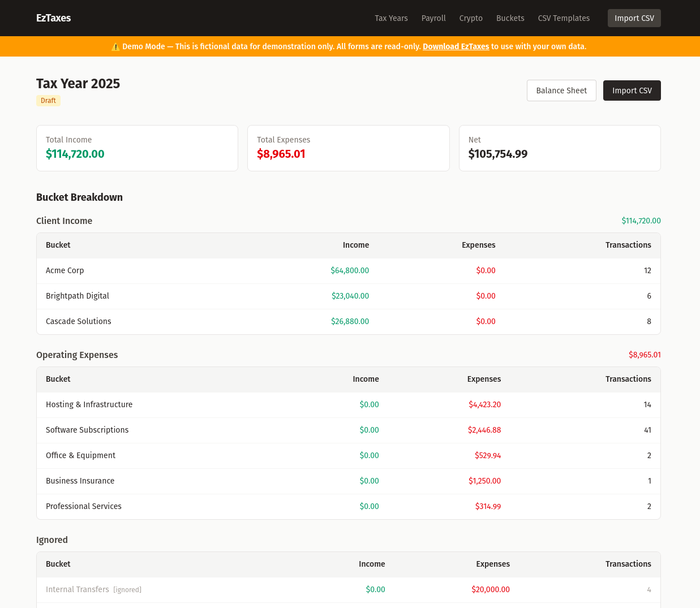Viewport: 700px width, 608px height.
Task: Click the warning icon in demo banner
Action: [115, 46]
